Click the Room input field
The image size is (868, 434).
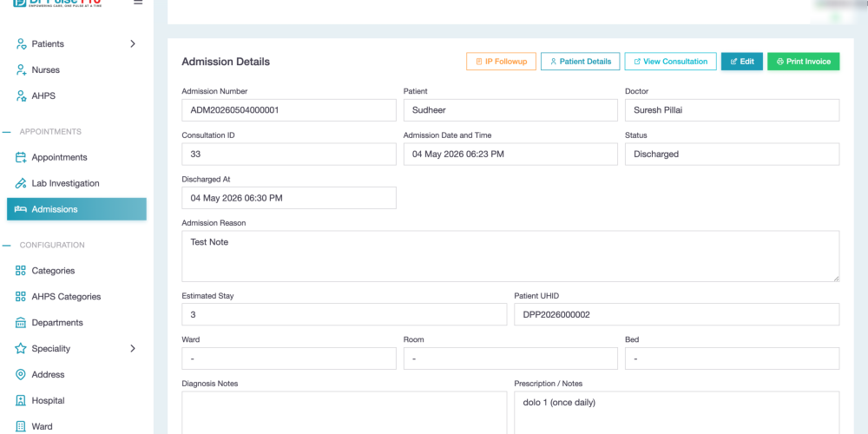point(510,358)
